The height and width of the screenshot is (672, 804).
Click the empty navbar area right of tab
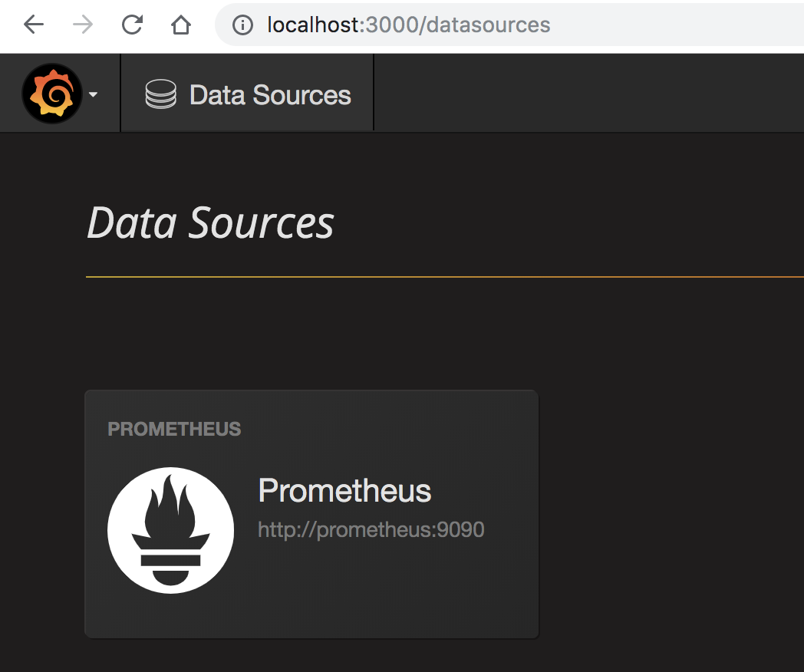588,94
